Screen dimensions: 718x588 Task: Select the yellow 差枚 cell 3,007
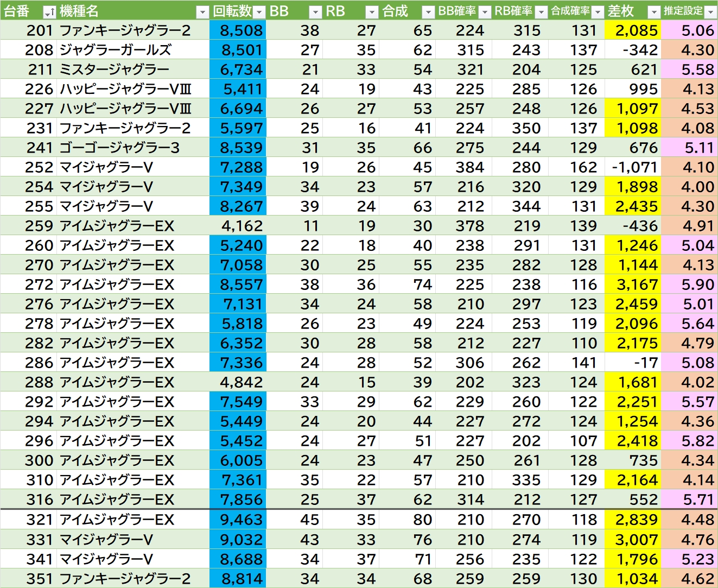tap(633, 540)
